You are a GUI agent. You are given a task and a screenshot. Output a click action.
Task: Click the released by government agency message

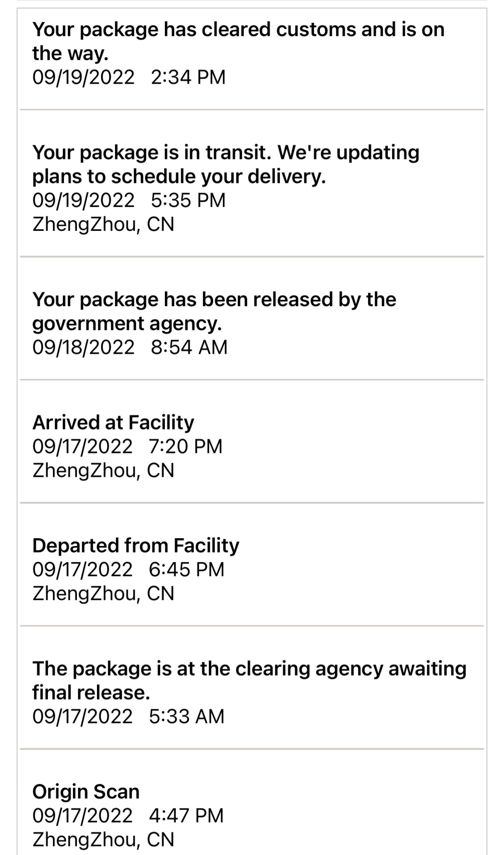point(214,311)
